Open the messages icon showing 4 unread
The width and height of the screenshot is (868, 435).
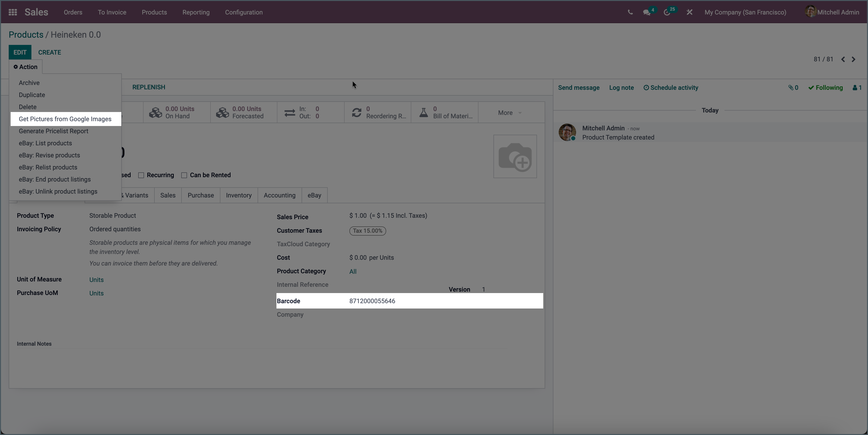click(x=647, y=12)
